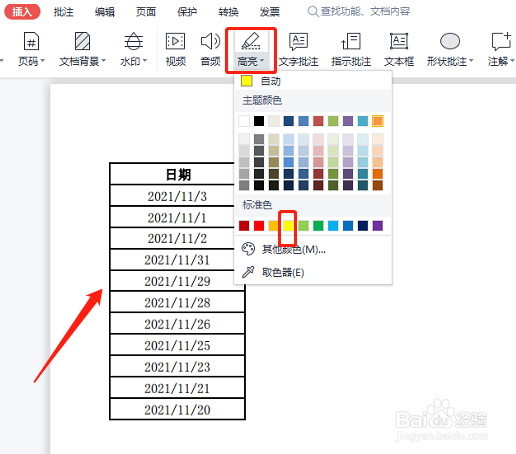The width and height of the screenshot is (516, 454).
Task: Choose the yellow standard color swatch
Action: tap(289, 226)
